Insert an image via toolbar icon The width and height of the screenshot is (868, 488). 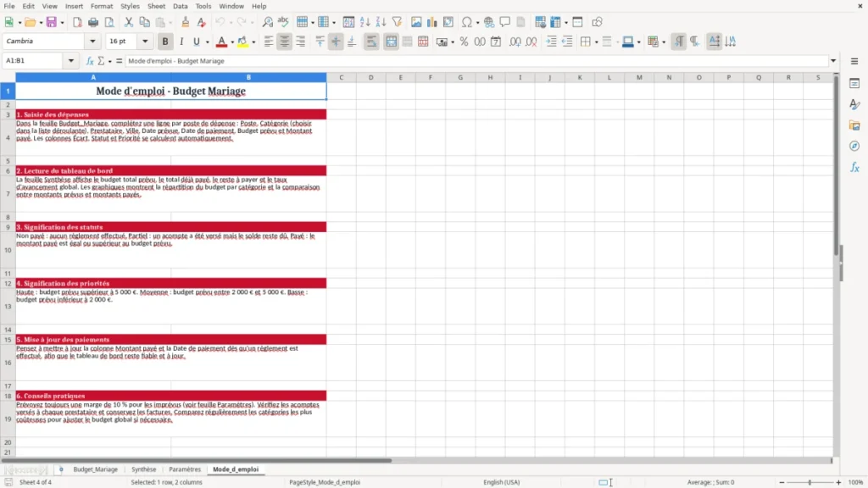[416, 22]
